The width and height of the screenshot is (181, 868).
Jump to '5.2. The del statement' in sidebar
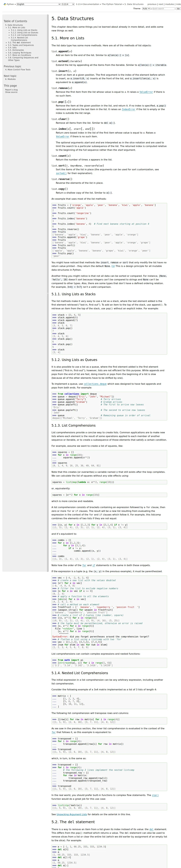[19, 43]
